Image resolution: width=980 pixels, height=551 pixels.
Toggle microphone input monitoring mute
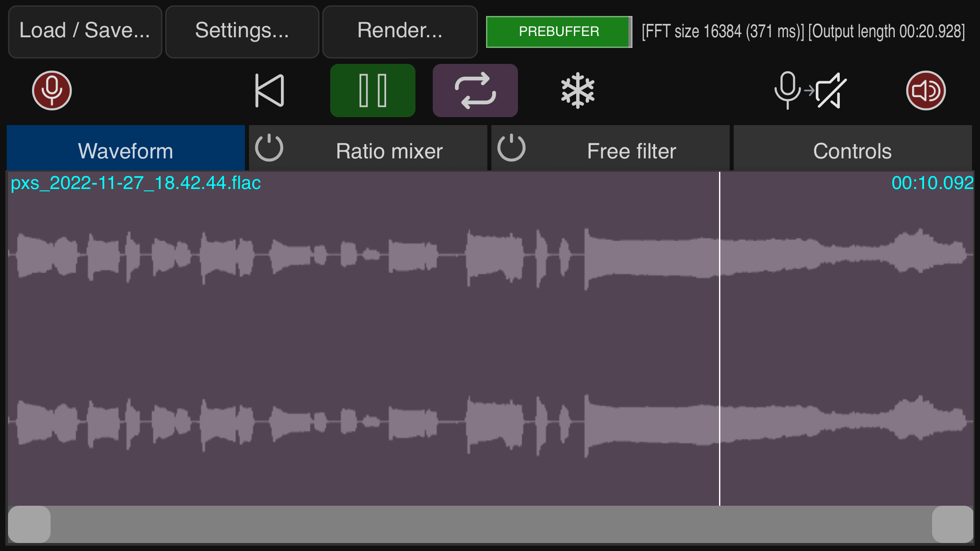coord(810,91)
